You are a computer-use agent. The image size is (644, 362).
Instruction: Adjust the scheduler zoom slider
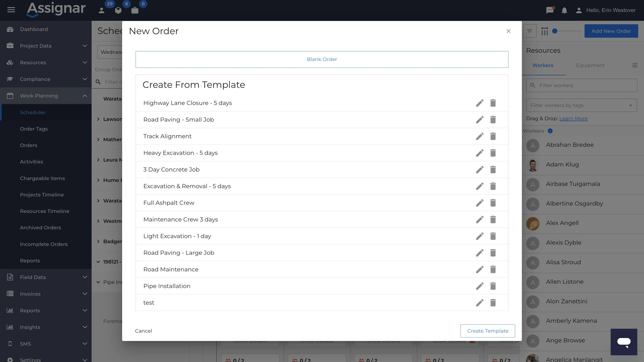554,31
